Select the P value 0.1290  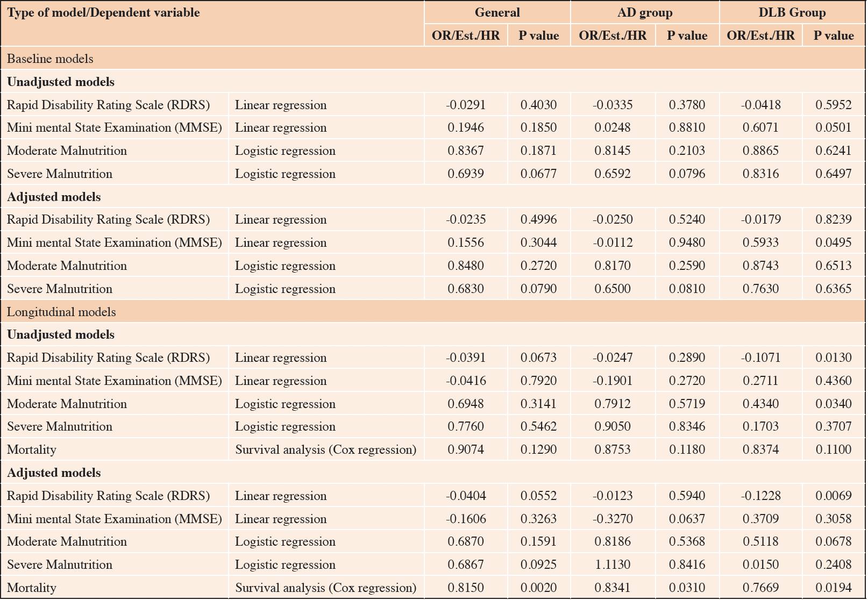[x=538, y=449]
